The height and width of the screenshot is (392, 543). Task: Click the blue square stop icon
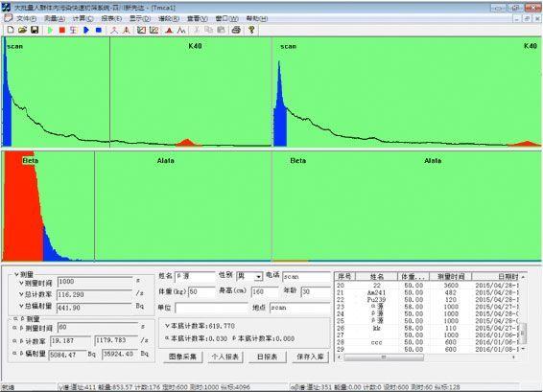[x=99, y=30]
